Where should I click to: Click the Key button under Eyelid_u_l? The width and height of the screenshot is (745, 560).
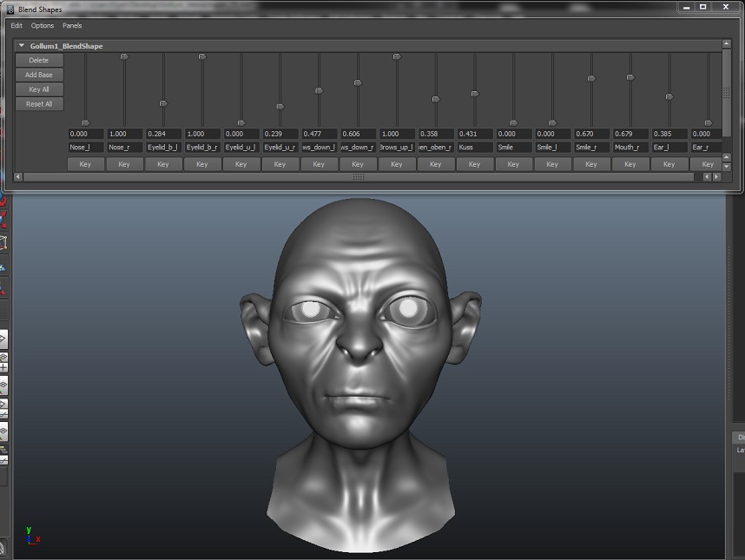(241, 164)
